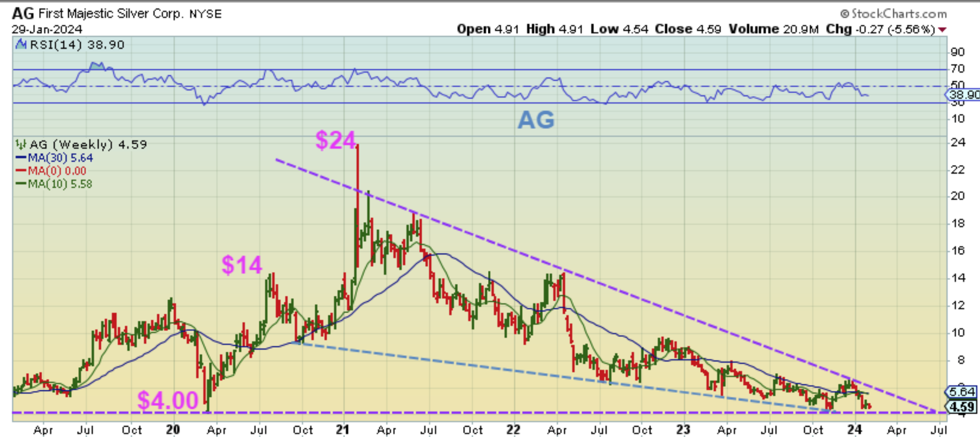Image resolution: width=980 pixels, height=437 pixels.
Task: Click the 90 label on the RSI scale
Action: coord(958,52)
